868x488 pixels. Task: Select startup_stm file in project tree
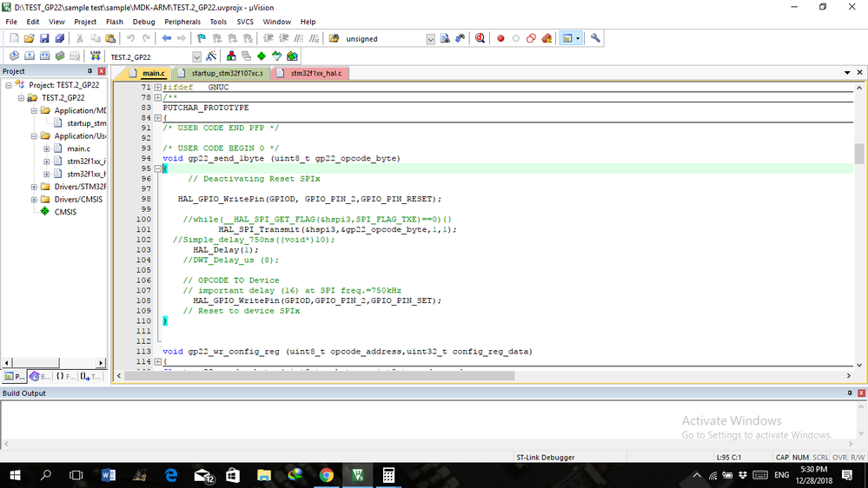coord(86,123)
